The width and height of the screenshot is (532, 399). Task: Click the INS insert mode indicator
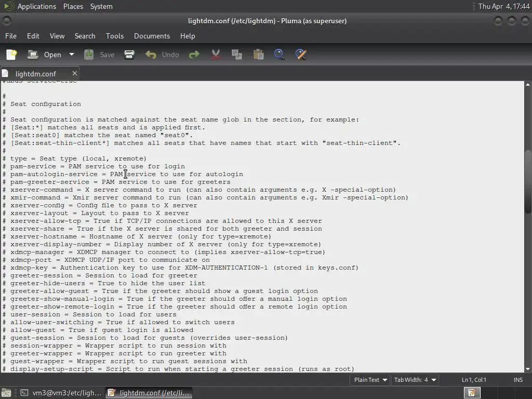(518, 380)
